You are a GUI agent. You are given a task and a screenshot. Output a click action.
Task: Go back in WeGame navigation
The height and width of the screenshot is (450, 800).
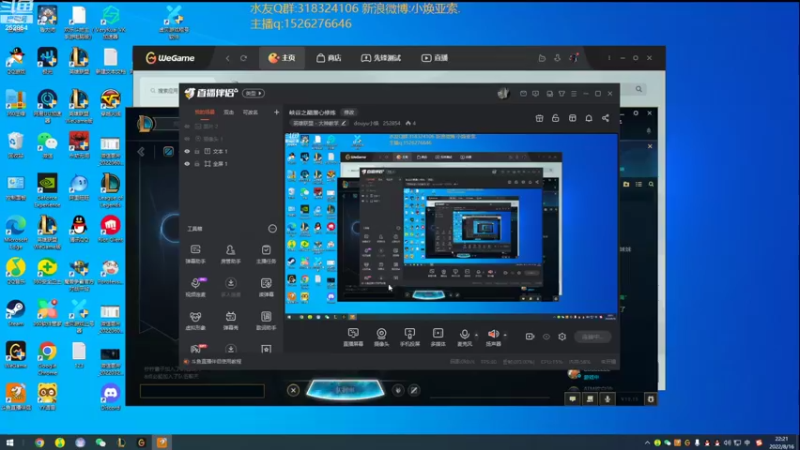coord(228,58)
